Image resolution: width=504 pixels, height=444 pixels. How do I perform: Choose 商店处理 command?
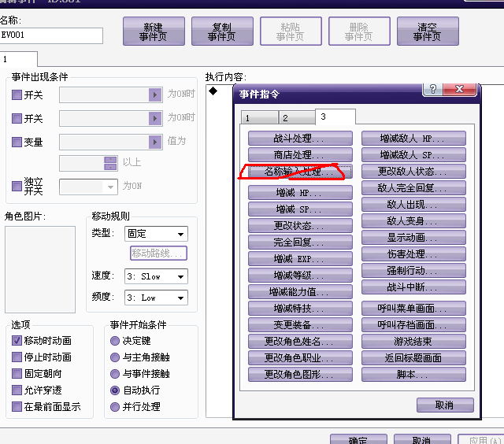(x=300, y=155)
